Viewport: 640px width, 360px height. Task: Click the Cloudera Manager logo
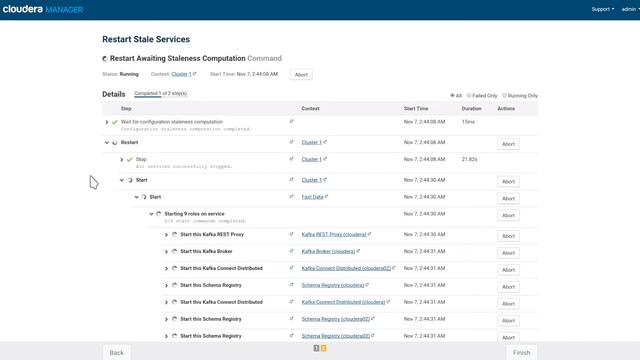point(42,9)
